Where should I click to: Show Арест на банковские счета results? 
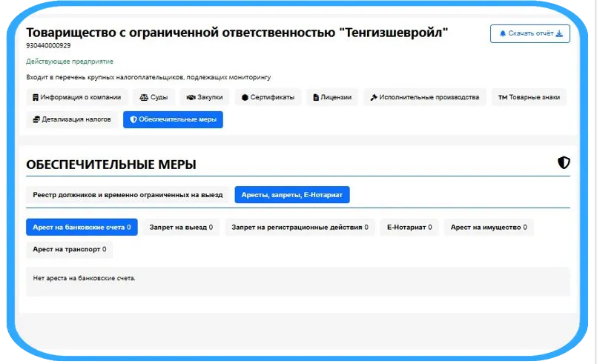coord(82,228)
